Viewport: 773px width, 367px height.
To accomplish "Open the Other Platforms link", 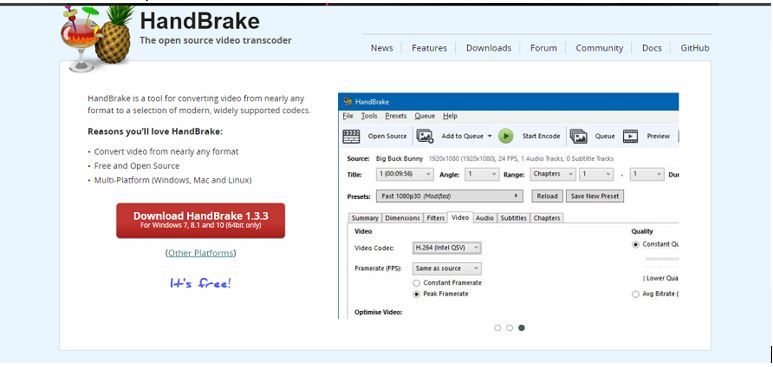I will 201,253.
